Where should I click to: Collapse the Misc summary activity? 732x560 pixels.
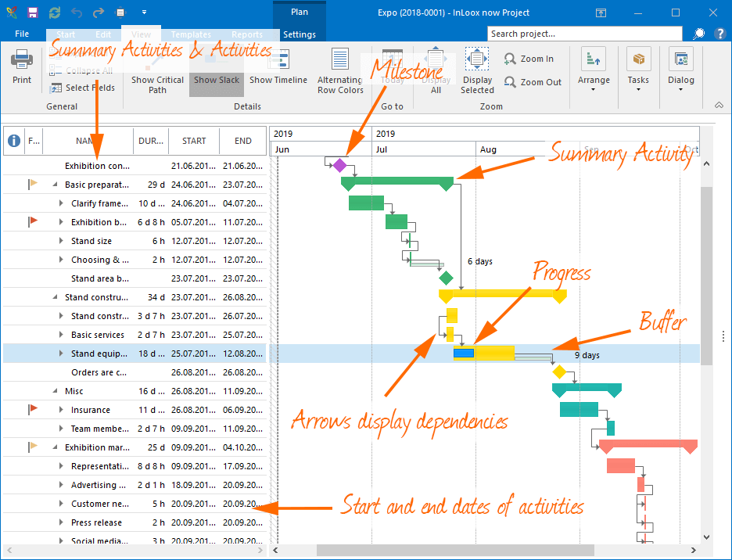(x=55, y=391)
